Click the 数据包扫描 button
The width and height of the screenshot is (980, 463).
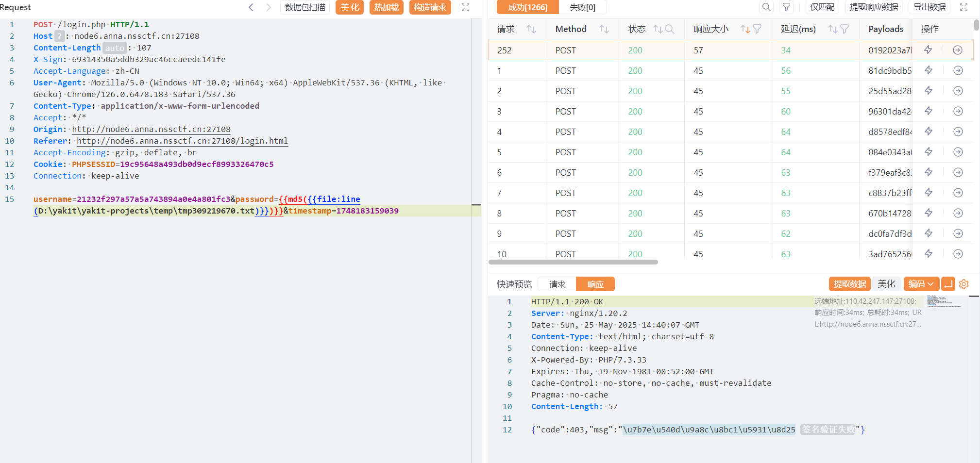point(305,7)
